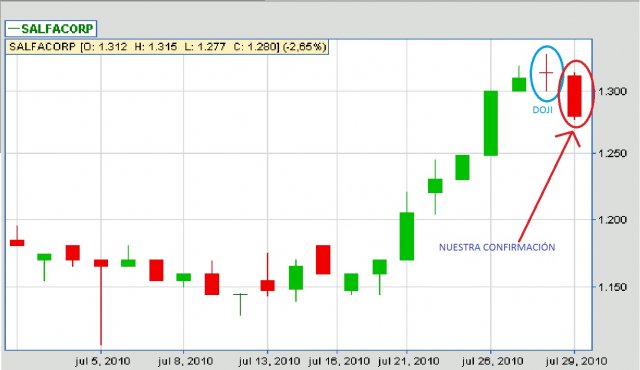Click the 1.250 price axis label
640x370 pixels.
(612, 153)
